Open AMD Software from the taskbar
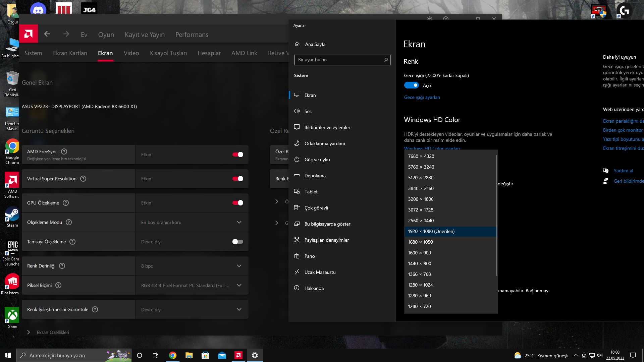This screenshot has width=644, height=362. [x=238, y=355]
